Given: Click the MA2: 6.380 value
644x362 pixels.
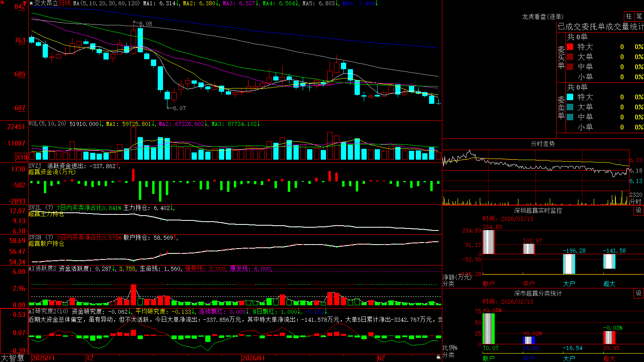Looking at the screenshot, I should point(199,3).
